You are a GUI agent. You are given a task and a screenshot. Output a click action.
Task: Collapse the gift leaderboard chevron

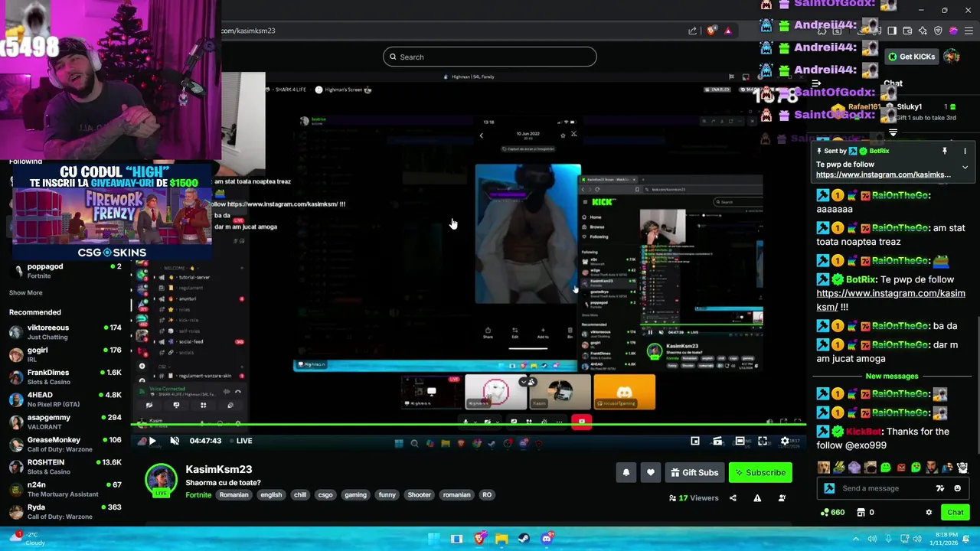coord(893,133)
